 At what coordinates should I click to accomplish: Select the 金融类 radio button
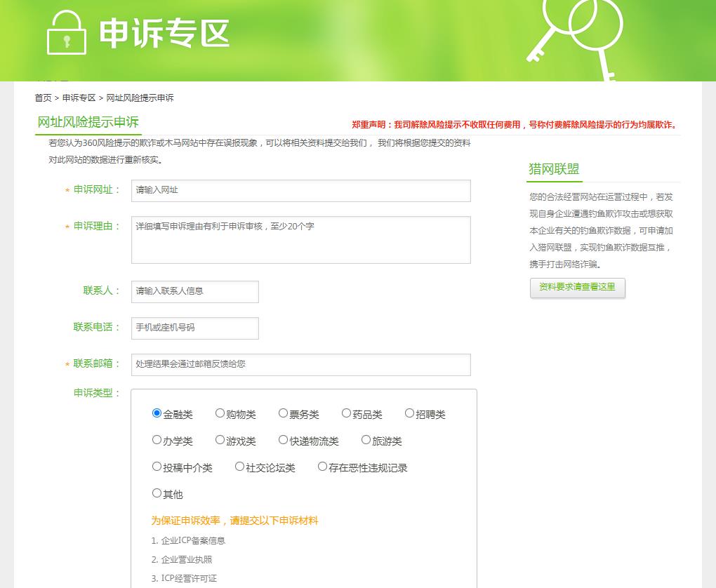[x=157, y=413]
